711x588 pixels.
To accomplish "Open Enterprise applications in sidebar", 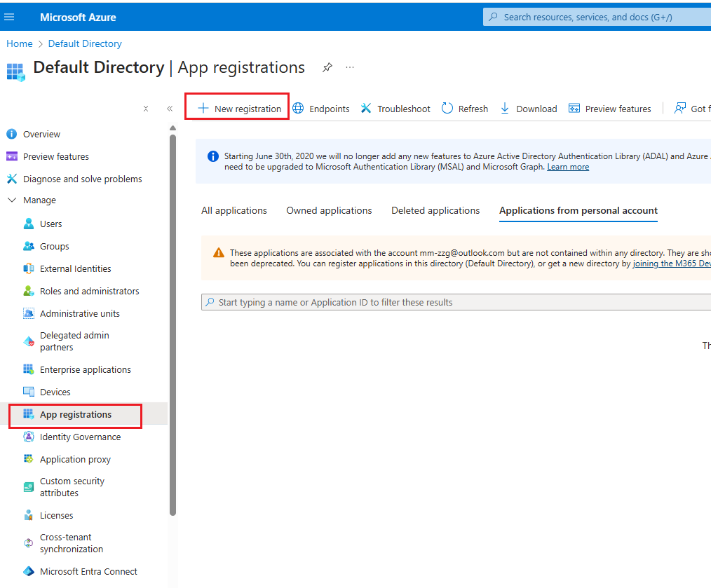I will click(x=85, y=369).
